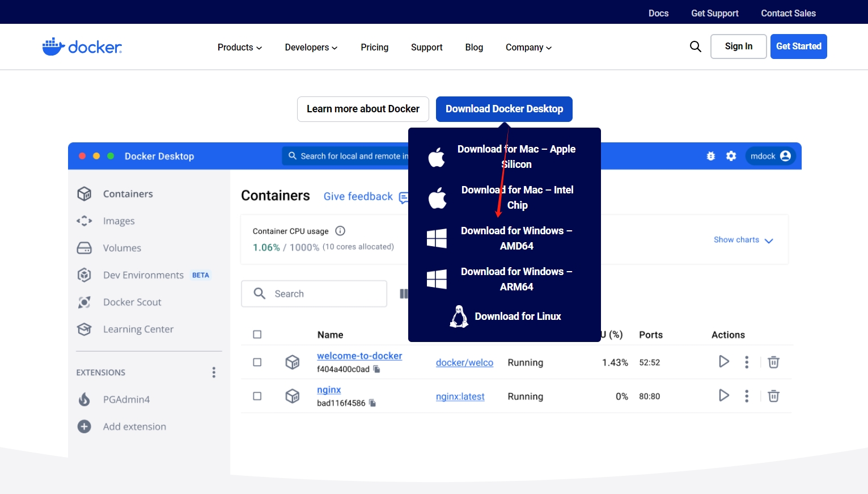This screenshot has width=868, height=494.
Task: Open the Contact Sales link
Action: [788, 13]
